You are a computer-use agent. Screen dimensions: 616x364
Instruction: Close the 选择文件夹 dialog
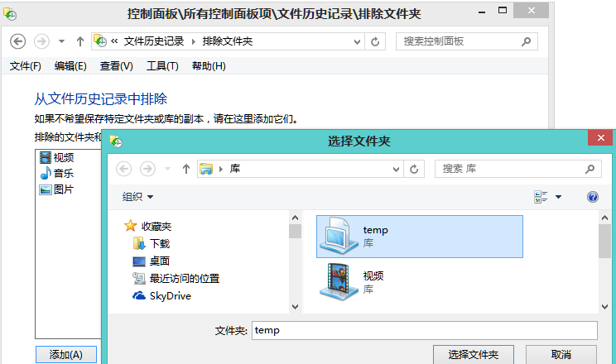[x=600, y=138]
